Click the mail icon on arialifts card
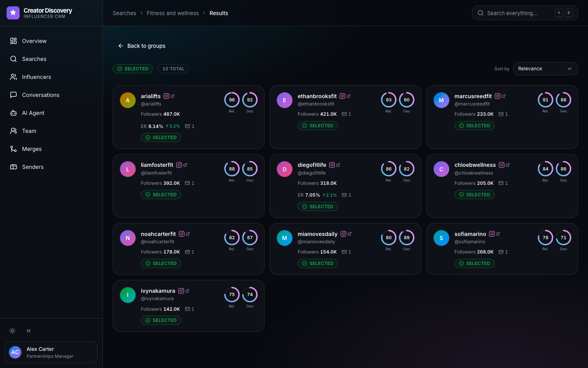The height and width of the screenshot is (368, 588). coord(187,126)
